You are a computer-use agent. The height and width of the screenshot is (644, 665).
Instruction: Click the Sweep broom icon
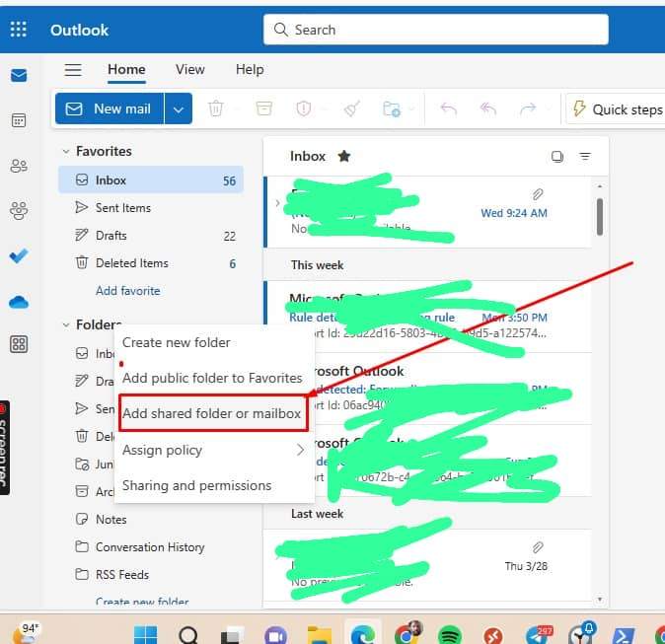tap(352, 108)
